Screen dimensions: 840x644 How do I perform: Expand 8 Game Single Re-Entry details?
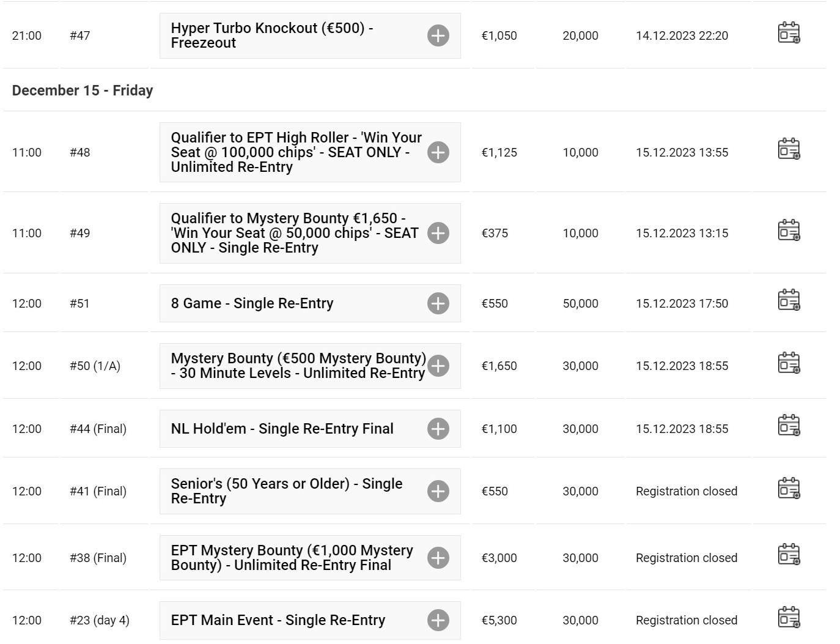click(x=438, y=303)
